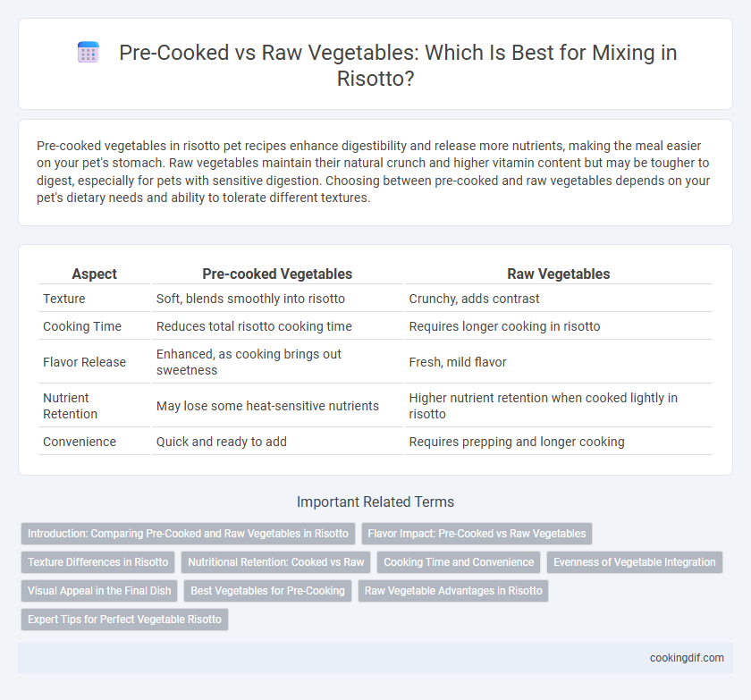This screenshot has height=700, width=751.
Task: Select the 'Convenience' table row label
Action: pyautogui.click(x=80, y=442)
